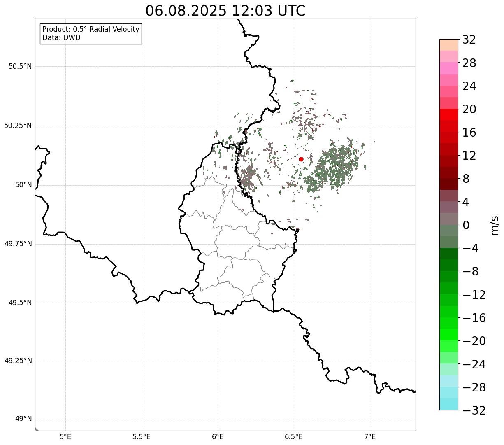The image size is (504, 445).
Task: Click the 6.5°E longitude label
Action: pos(294,437)
